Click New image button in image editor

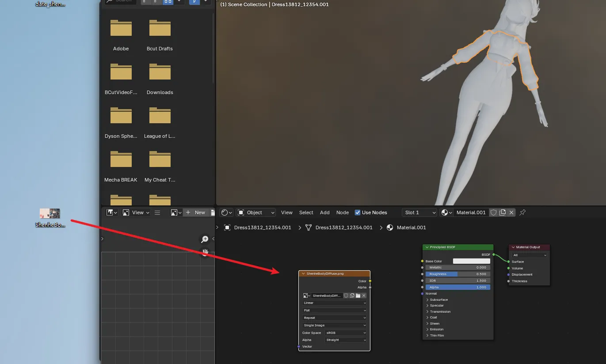pos(195,212)
